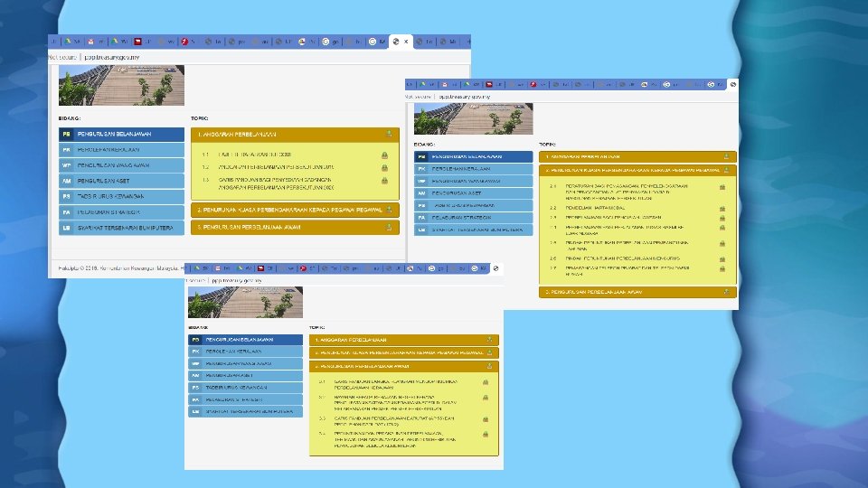Click icon on Anggaran Perbelanjaan header, bottom window

pyautogui.click(x=489, y=339)
